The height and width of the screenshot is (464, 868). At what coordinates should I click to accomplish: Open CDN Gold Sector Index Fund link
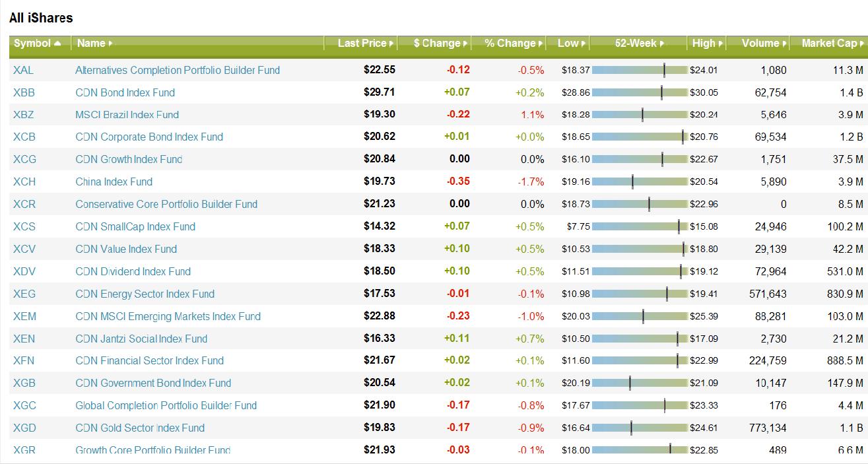pyautogui.click(x=140, y=428)
